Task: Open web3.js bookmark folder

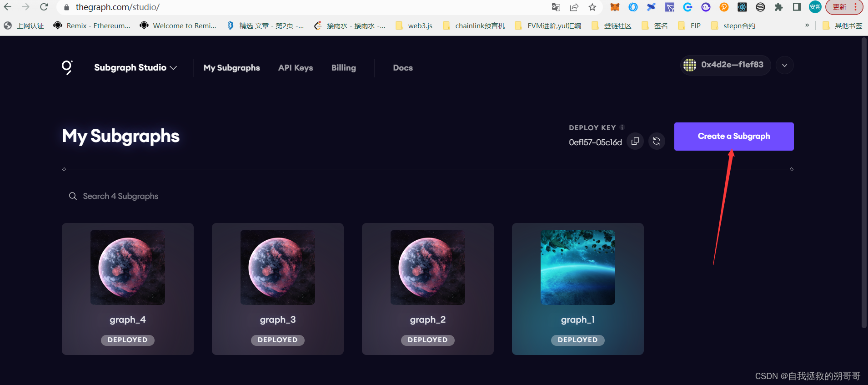Action: point(414,25)
